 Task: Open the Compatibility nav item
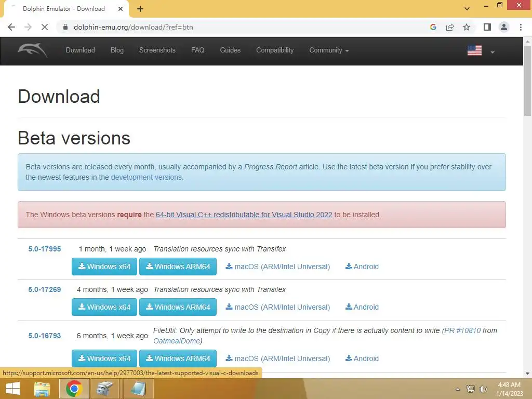point(275,50)
